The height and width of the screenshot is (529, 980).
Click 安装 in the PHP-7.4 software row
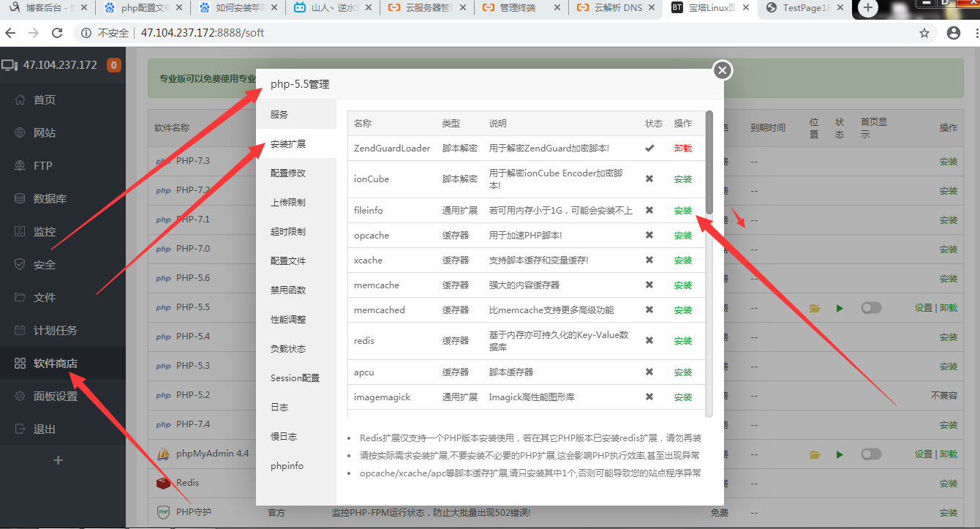(x=949, y=425)
